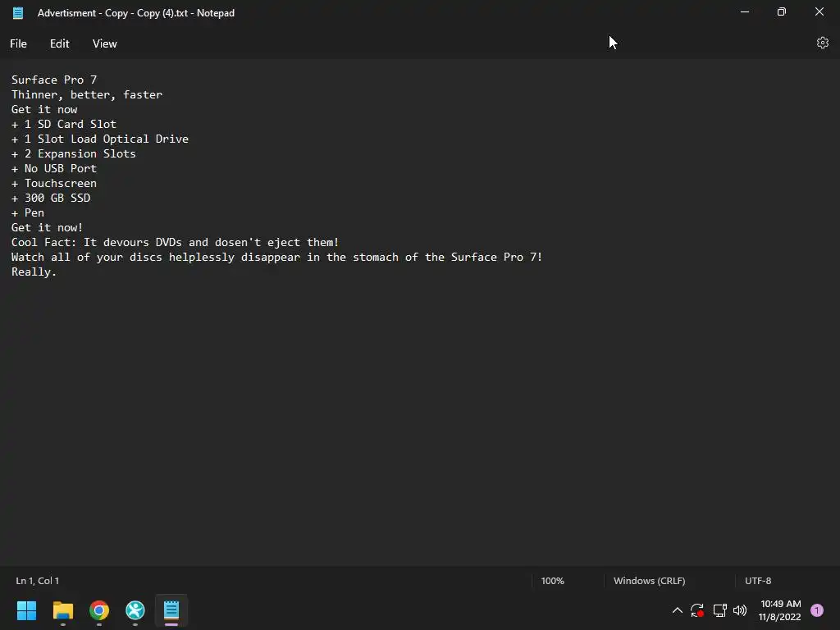Click the Windows (CRLF) line ending indicator
This screenshot has width=840, height=630.
[650, 581]
